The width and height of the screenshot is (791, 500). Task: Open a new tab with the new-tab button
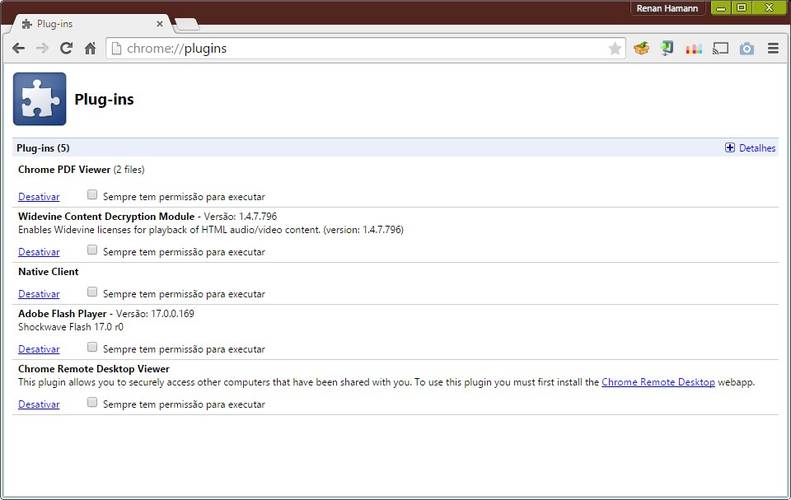(x=187, y=24)
